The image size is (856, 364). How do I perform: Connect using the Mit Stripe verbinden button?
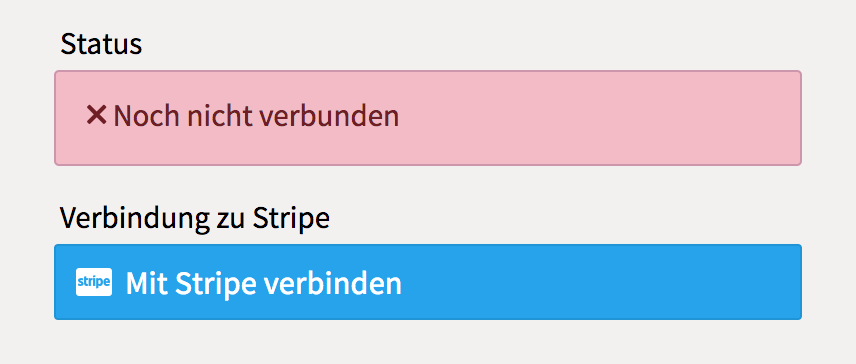tap(428, 282)
